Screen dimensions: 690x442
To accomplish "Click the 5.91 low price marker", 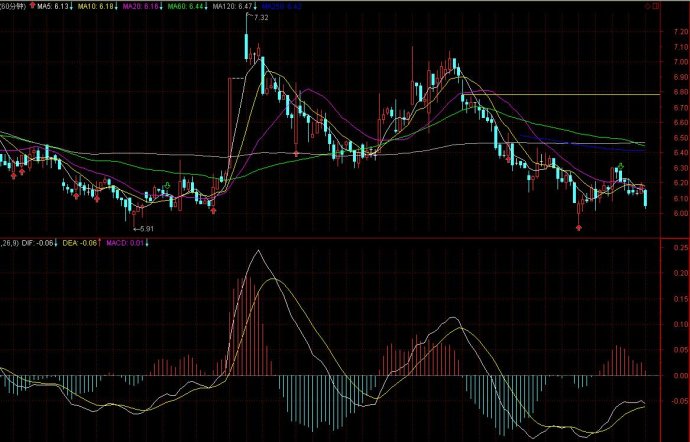I will (x=144, y=230).
